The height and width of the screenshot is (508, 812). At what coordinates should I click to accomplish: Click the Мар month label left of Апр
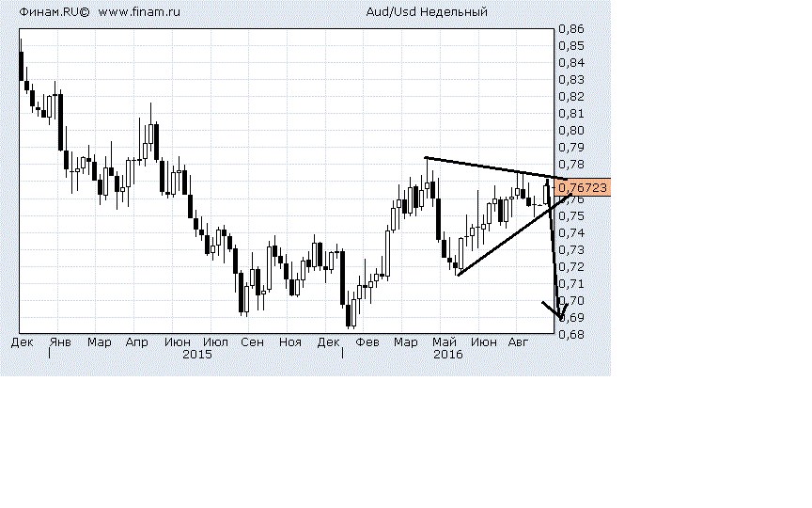[99, 342]
